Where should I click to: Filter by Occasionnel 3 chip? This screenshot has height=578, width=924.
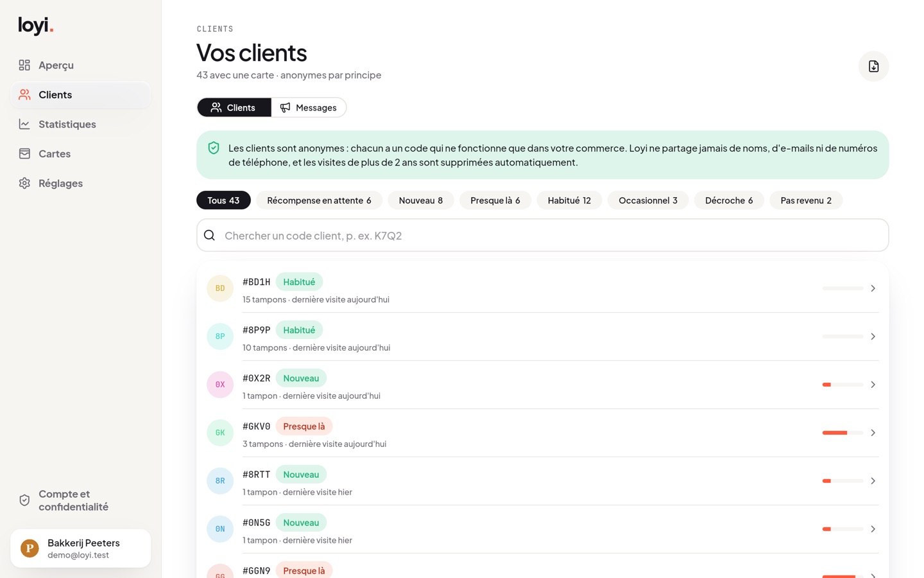648,200
